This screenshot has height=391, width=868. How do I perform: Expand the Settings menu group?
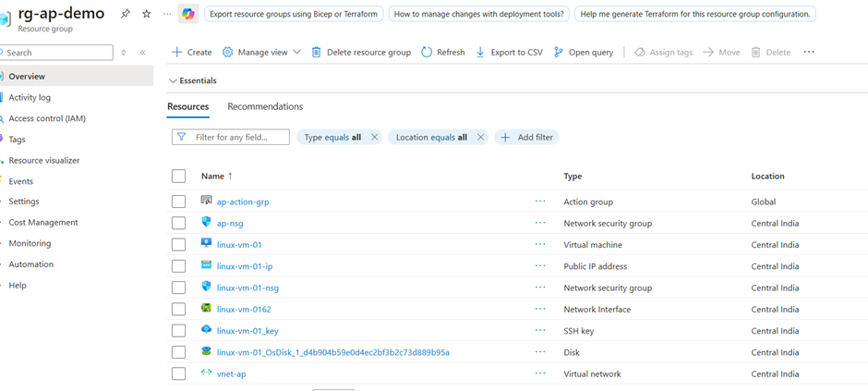[24, 201]
